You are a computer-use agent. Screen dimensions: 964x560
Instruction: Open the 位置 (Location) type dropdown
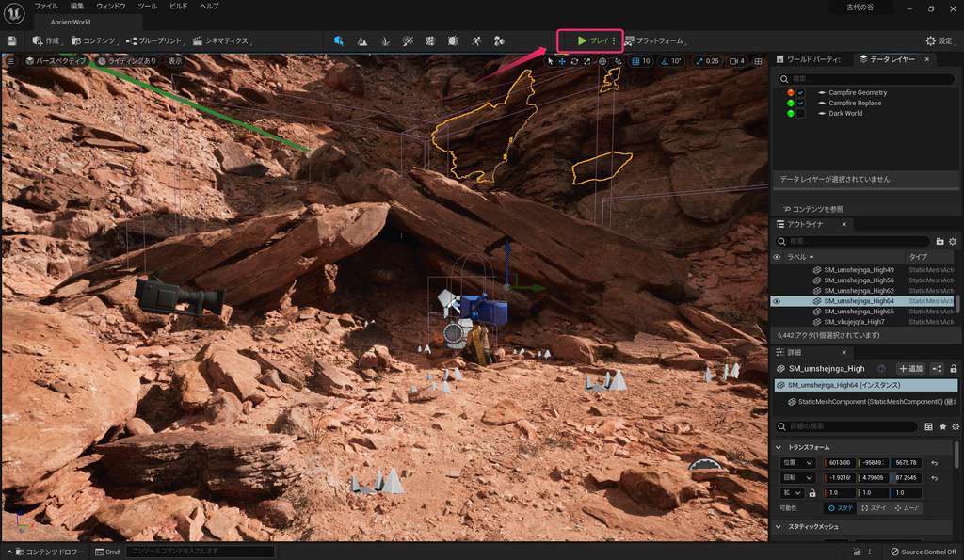(x=796, y=463)
